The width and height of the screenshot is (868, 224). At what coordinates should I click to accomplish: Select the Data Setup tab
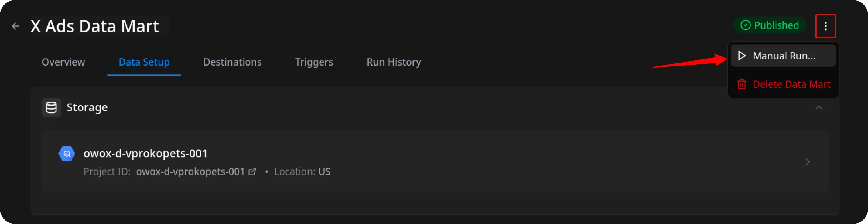144,62
